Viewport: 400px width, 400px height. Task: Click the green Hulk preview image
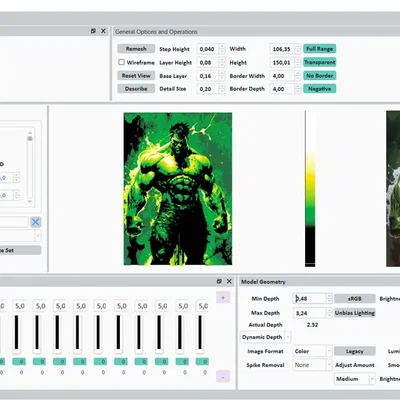pyautogui.click(x=178, y=189)
